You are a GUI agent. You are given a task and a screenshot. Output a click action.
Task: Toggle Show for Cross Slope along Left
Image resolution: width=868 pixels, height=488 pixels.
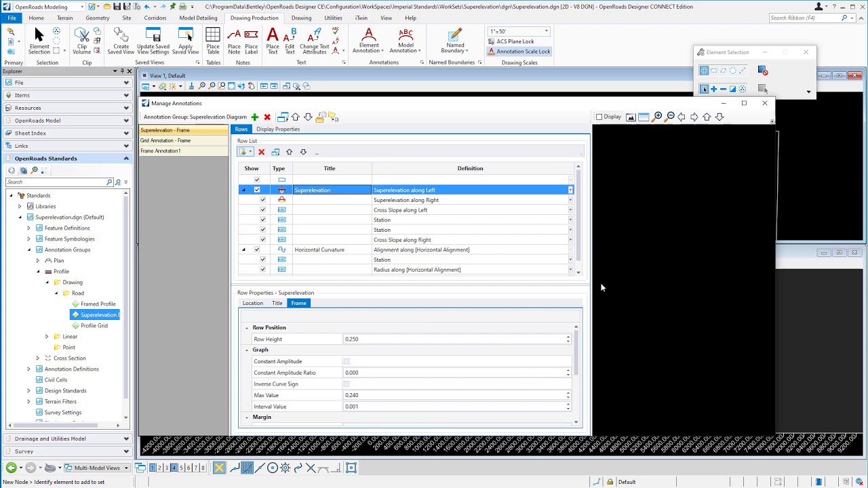coord(262,210)
